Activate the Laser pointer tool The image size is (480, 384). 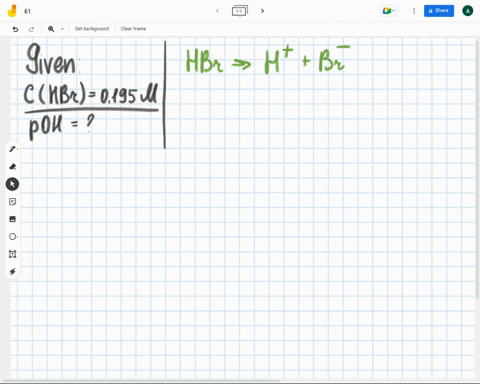(13, 272)
